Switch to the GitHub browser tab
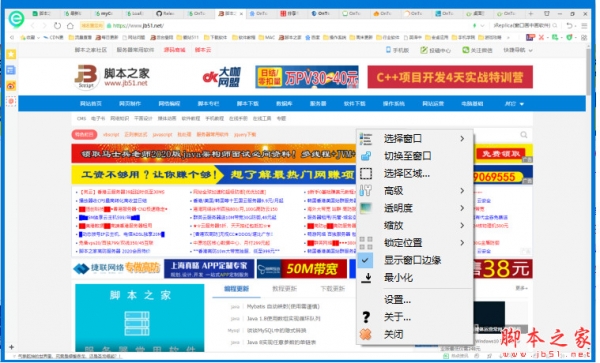 [165, 13]
